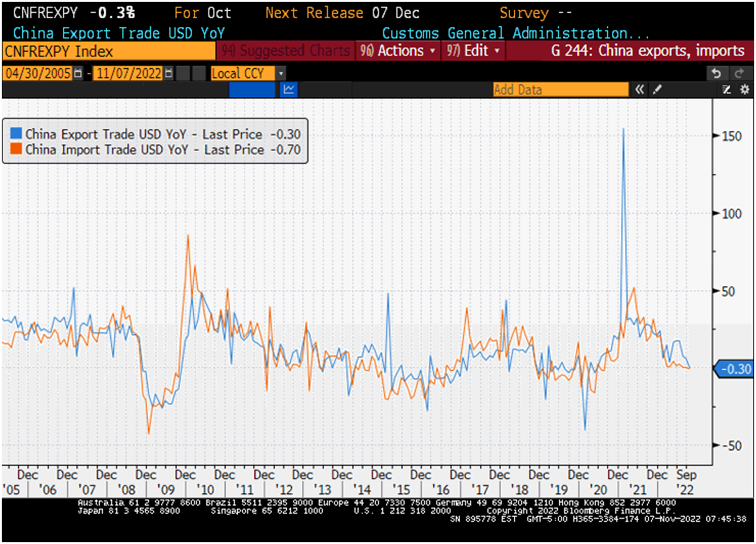756x544 pixels.
Task: Click Next Release 07 Dec text
Action: click(342, 13)
